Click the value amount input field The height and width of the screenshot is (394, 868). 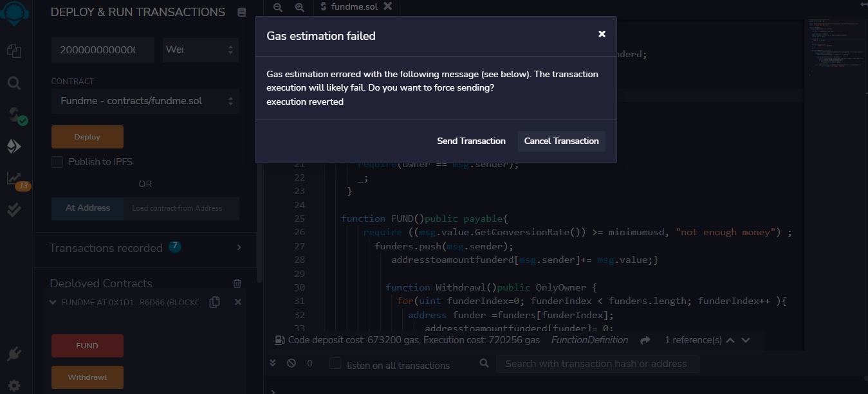103,50
